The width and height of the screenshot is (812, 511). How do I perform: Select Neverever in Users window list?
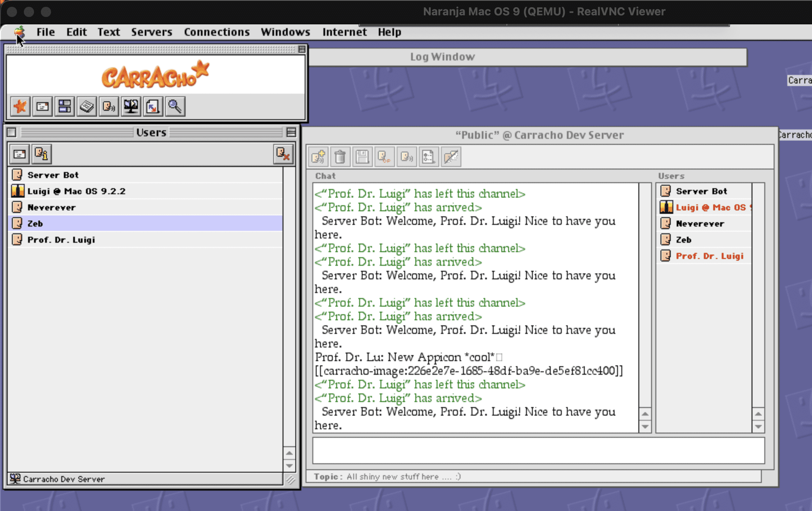click(146, 207)
